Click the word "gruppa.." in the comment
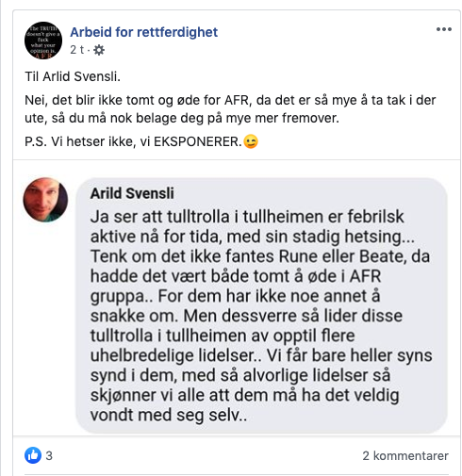 click(122, 297)
